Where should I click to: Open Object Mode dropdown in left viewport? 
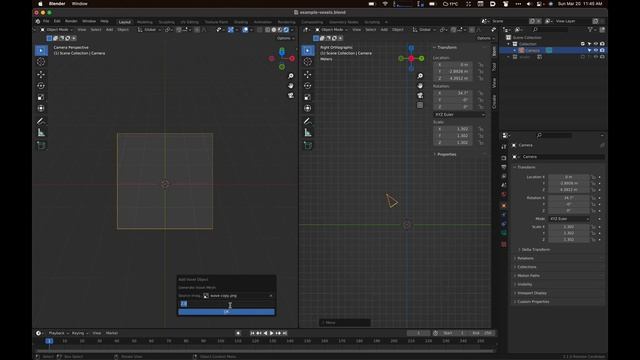coord(56,30)
